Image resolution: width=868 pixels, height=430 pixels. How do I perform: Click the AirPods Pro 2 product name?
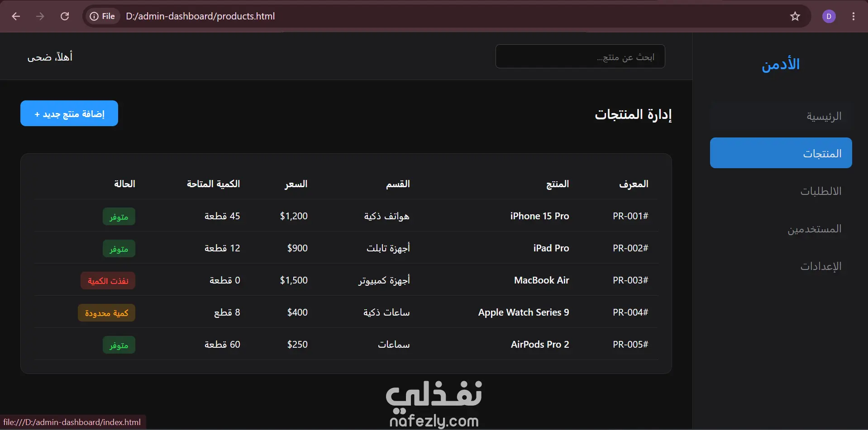click(540, 345)
